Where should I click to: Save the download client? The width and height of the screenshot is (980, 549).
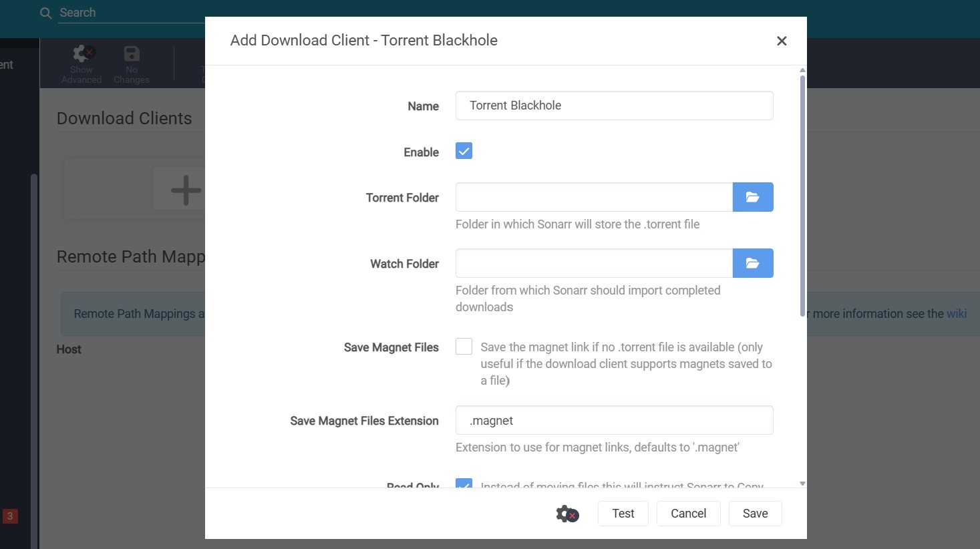755,514
